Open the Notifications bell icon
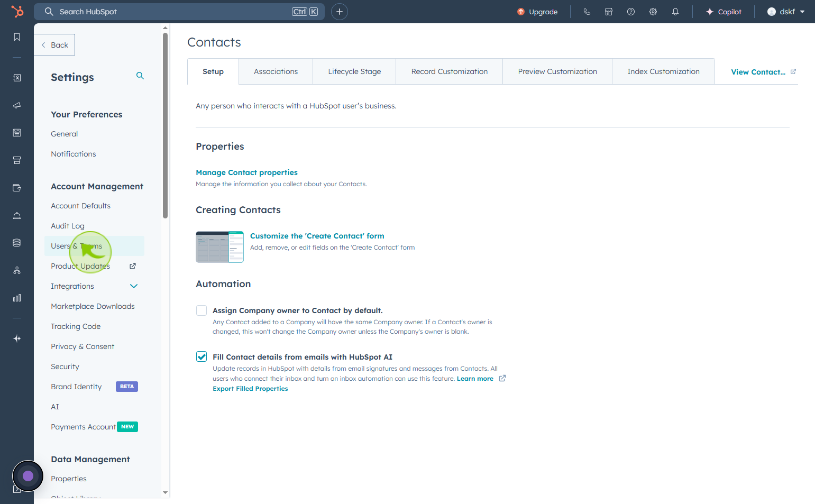The image size is (815, 504). click(x=675, y=12)
